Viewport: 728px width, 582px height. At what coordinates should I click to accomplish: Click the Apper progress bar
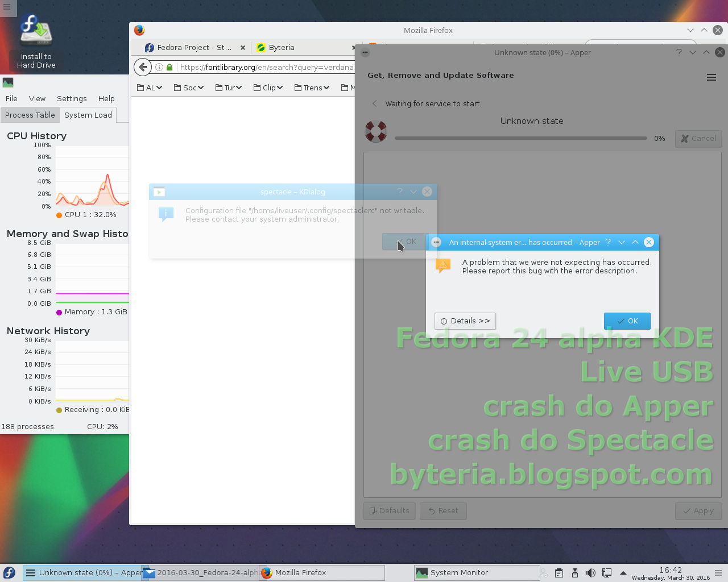click(521, 138)
